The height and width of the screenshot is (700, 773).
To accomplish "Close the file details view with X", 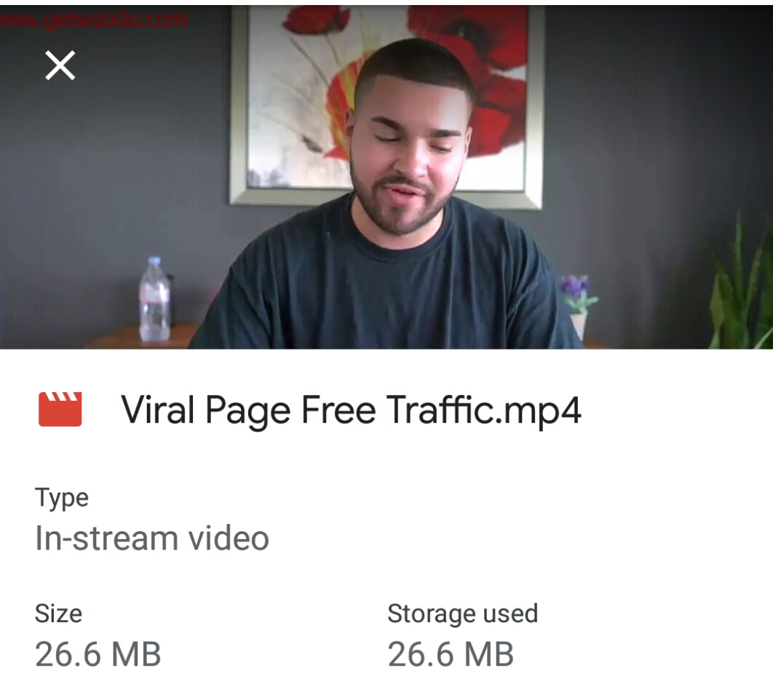I will pos(60,65).
